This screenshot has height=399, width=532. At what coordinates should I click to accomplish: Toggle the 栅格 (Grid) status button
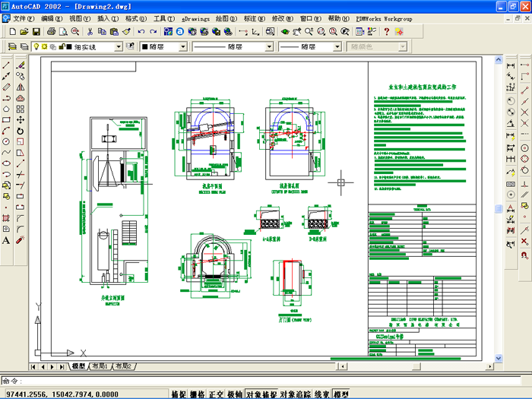point(197,394)
